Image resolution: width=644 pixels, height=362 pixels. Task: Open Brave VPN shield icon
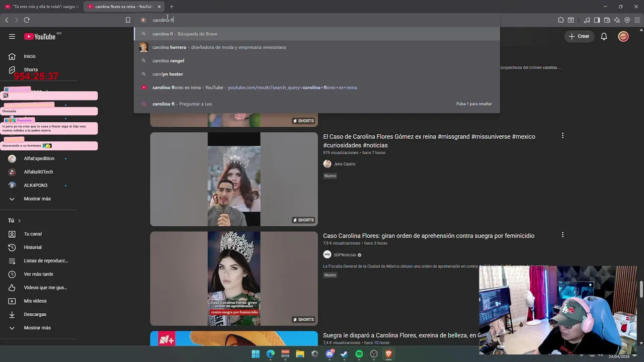[x=627, y=20]
